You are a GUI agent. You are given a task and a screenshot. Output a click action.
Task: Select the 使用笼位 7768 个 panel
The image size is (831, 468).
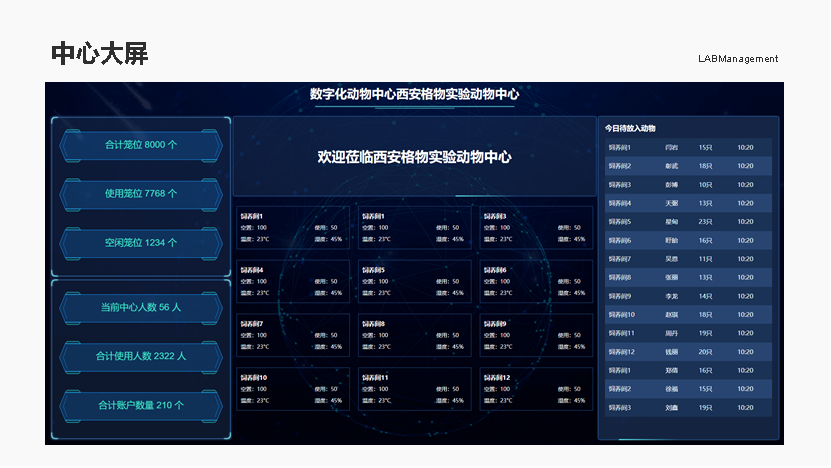point(141,193)
